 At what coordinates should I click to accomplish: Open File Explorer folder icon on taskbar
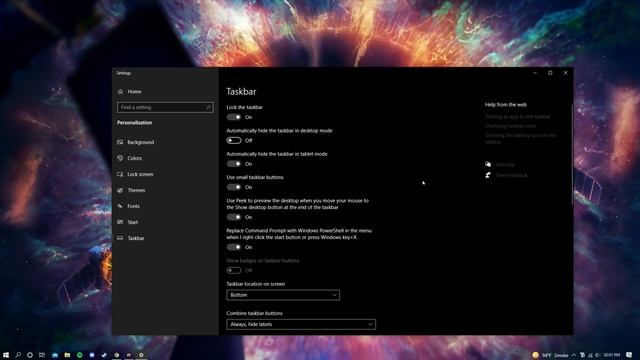[x=67, y=355]
